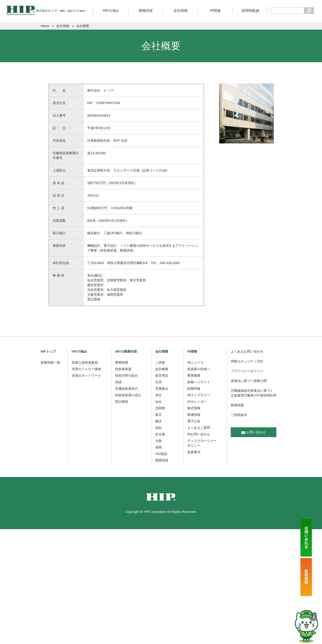Open the 業務内容 menu
The height and width of the screenshot is (644, 322).
click(146, 11)
